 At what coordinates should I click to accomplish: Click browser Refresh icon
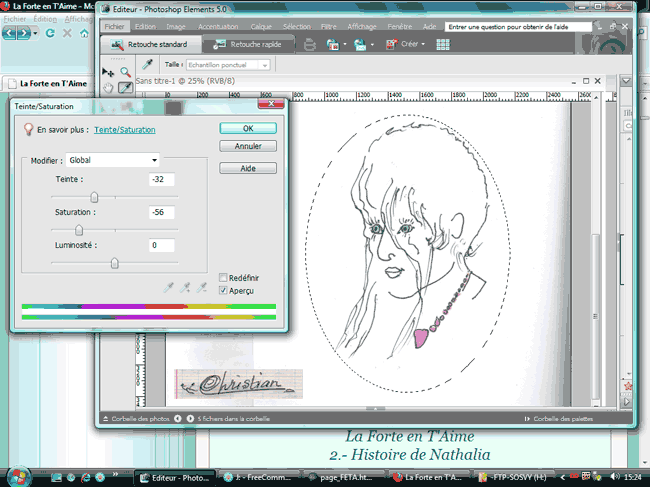50,33
